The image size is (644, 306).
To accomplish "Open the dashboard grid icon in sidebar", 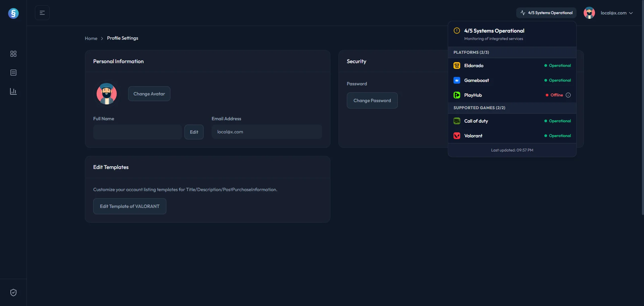I will [13, 54].
